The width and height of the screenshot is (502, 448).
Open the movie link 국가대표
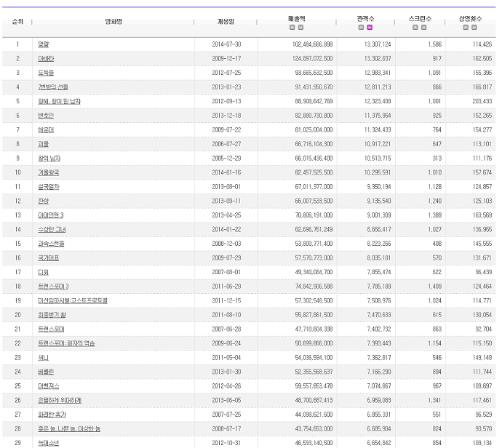coord(49,258)
